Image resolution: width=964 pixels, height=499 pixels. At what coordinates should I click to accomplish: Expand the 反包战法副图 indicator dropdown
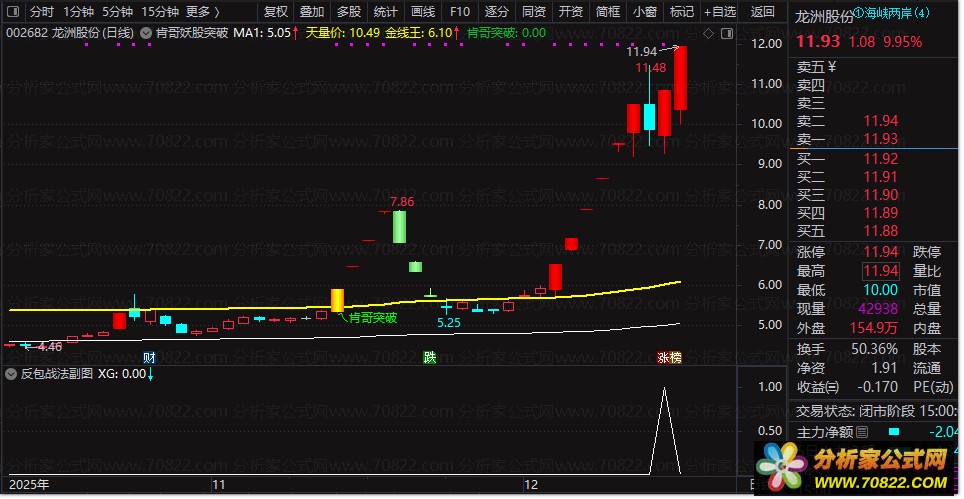11,374
